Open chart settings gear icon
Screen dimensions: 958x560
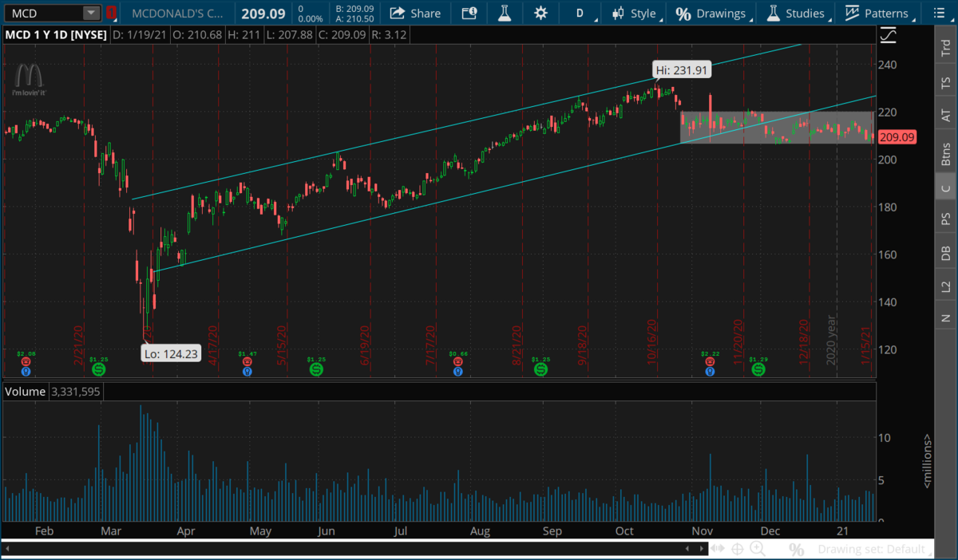pyautogui.click(x=541, y=13)
